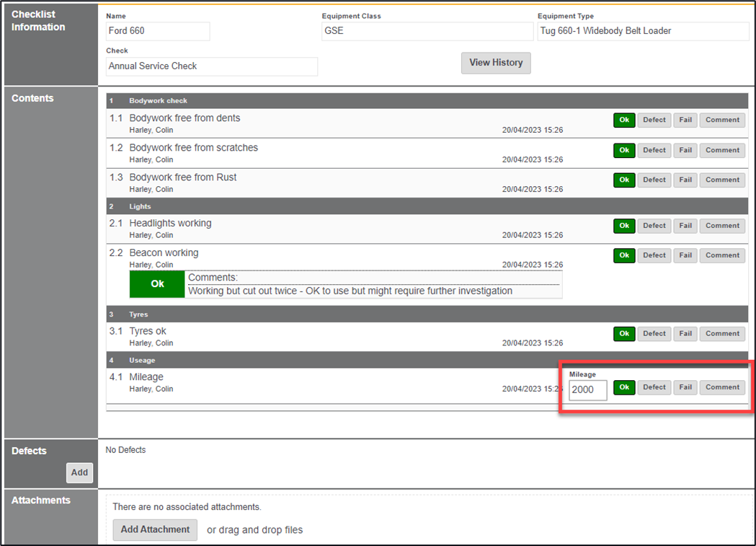Viewport: 756px width, 546px height.
Task: Select the Equipment Type field
Action: coord(643,31)
